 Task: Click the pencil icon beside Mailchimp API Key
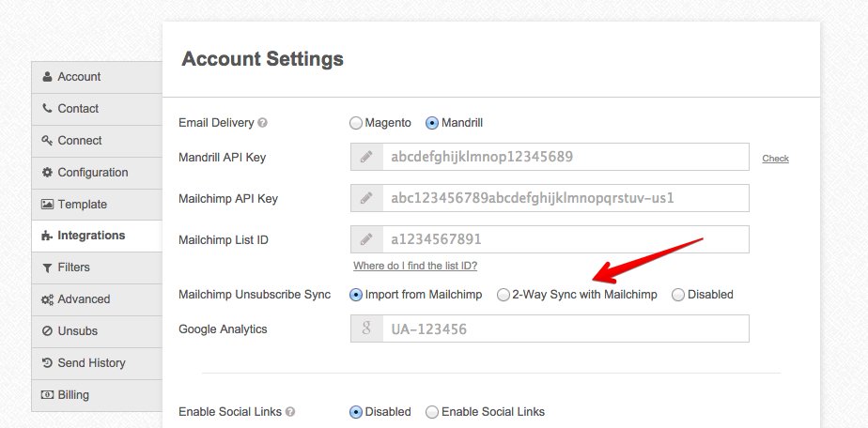[x=364, y=198]
